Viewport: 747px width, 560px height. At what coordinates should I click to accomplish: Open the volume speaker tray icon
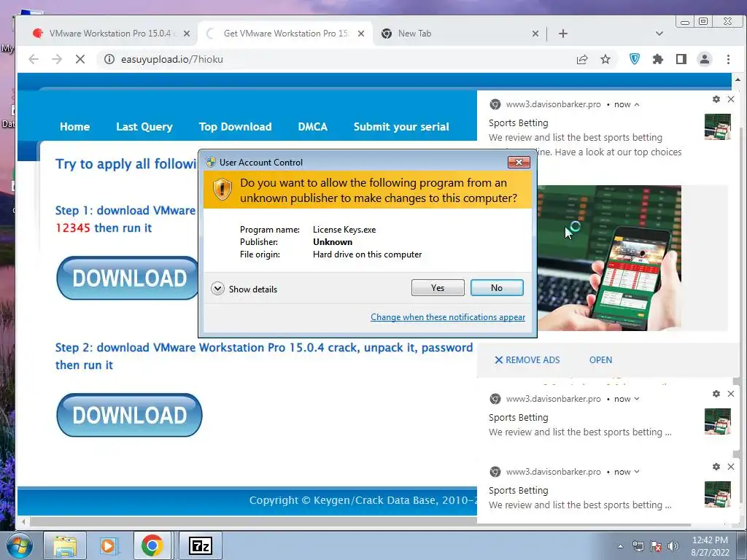[x=673, y=546]
